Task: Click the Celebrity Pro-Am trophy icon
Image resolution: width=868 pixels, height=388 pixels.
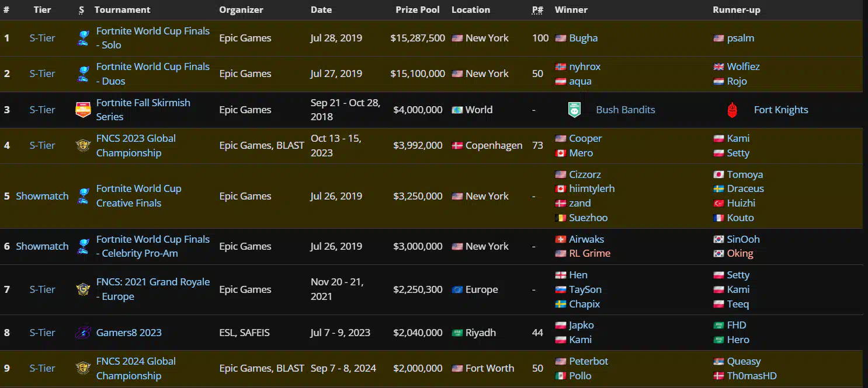Action: [x=83, y=246]
